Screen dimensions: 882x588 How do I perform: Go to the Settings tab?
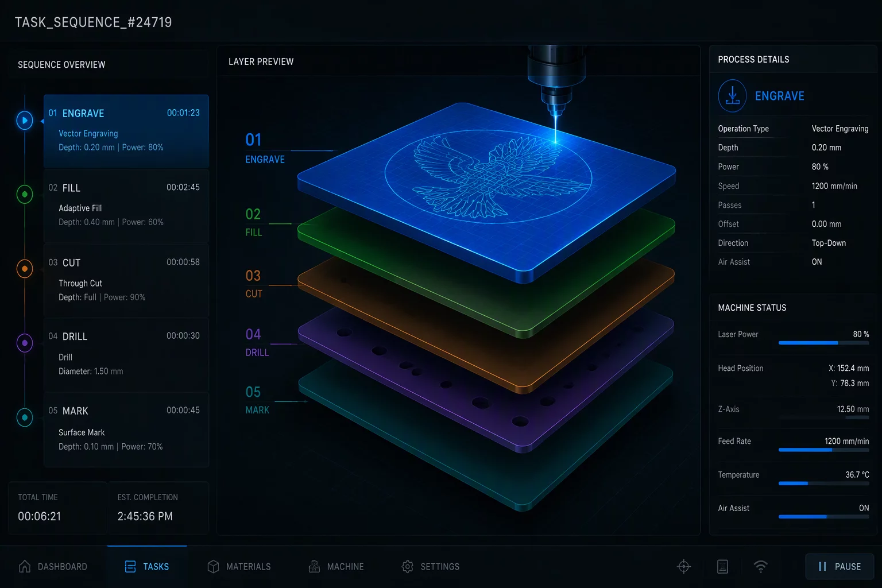coord(430,567)
